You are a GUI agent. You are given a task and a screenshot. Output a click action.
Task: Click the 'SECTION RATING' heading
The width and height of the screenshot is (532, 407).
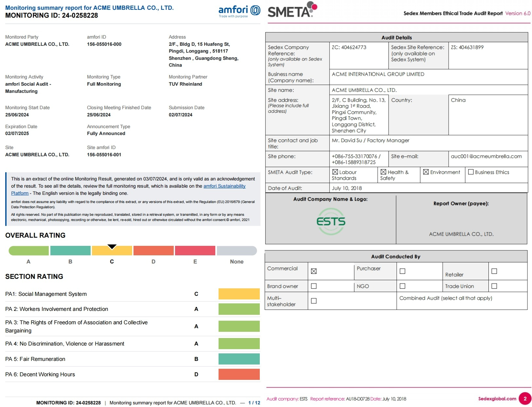[x=34, y=277]
